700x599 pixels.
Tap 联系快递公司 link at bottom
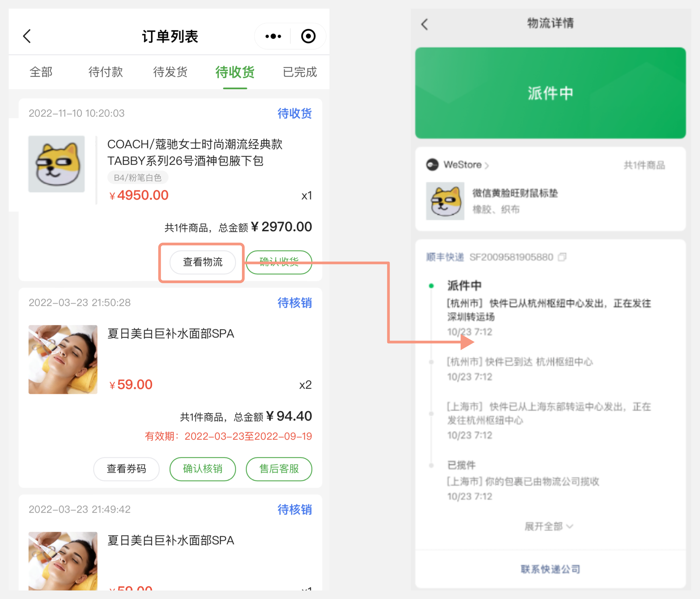click(550, 569)
